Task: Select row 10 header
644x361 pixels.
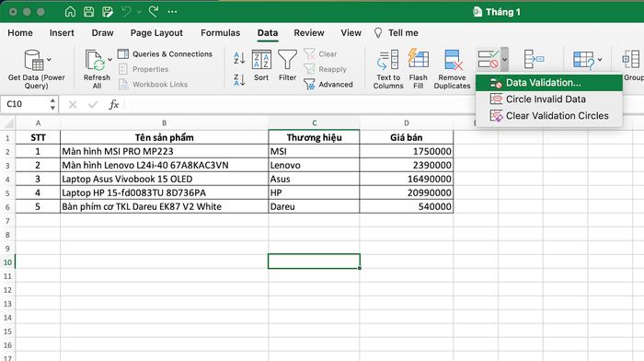Action: click(x=7, y=262)
